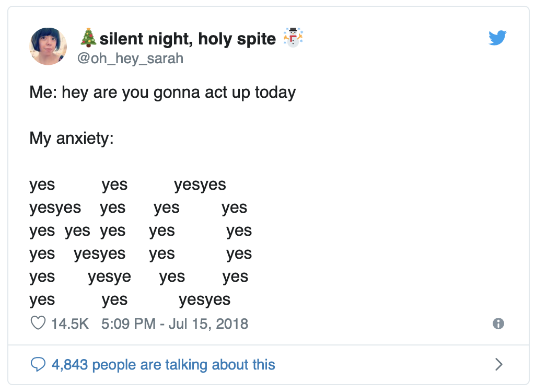Open the tweet info circle icon
Image resolution: width=535 pixels, height=392 pixels.
pos(498,324)
